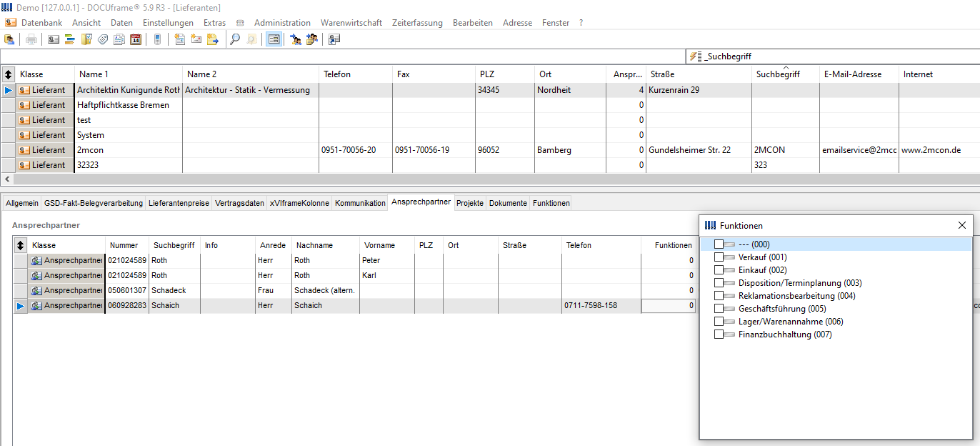
Task: Click the first toolbar icon with user
Action: tap(9, 39)
